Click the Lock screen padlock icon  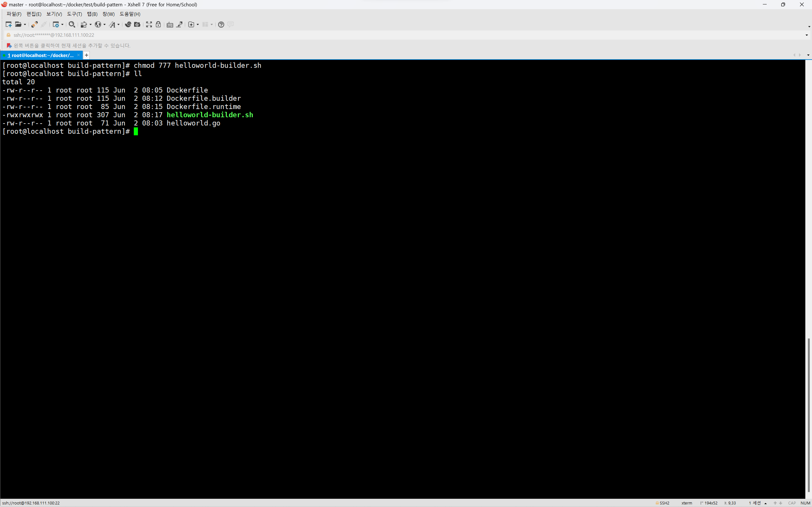159,24
